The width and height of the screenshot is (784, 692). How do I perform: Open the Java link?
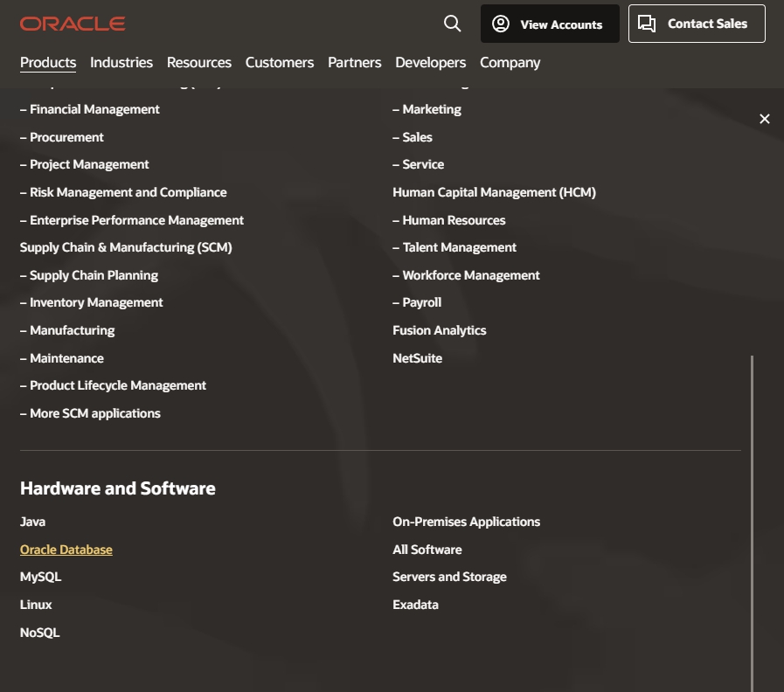tap(32, 522)
